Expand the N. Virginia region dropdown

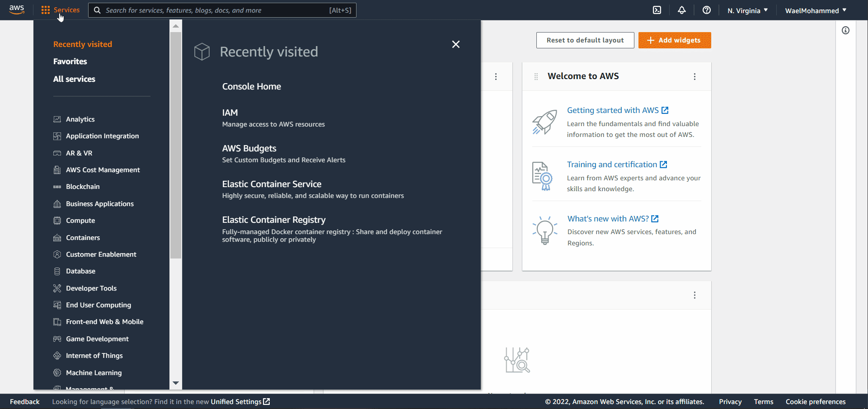[747, 10]
